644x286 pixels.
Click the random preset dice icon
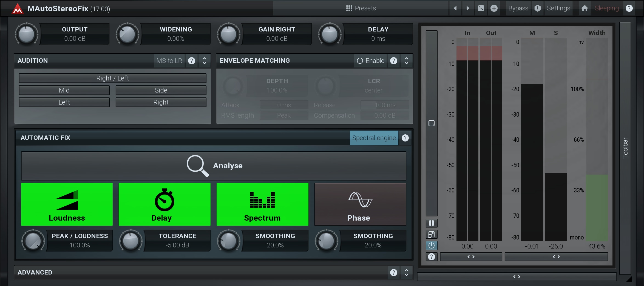pyautogui.click(x=481, y=8)
